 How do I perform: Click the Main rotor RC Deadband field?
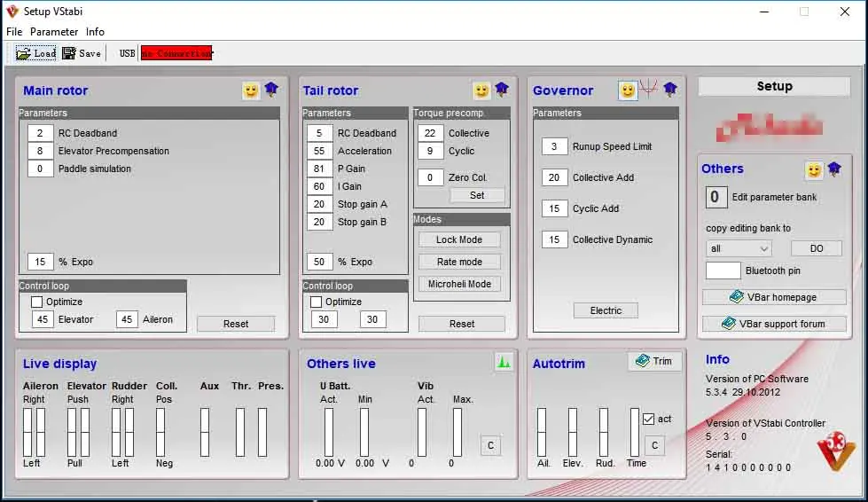pyautogui.click(x=40, y=133)
